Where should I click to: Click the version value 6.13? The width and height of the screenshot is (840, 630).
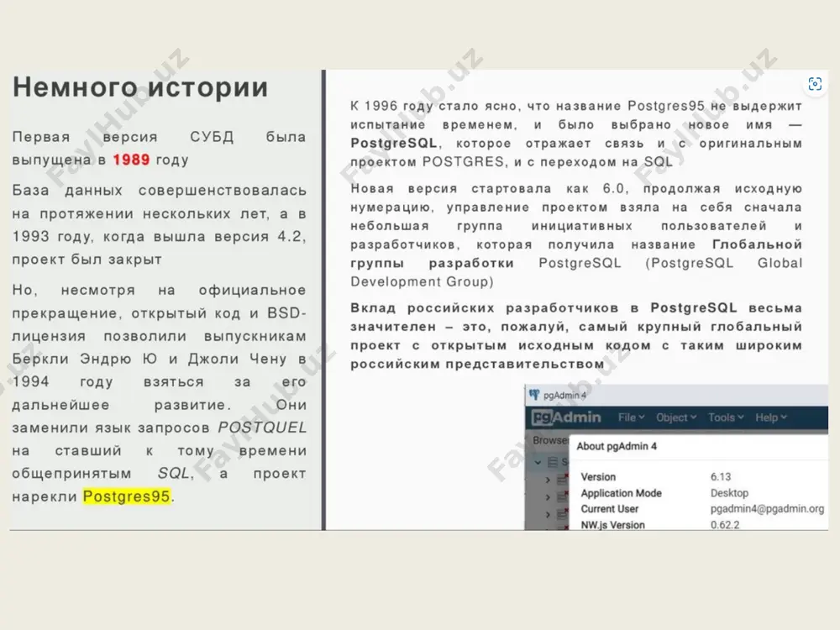pos(721,477)
